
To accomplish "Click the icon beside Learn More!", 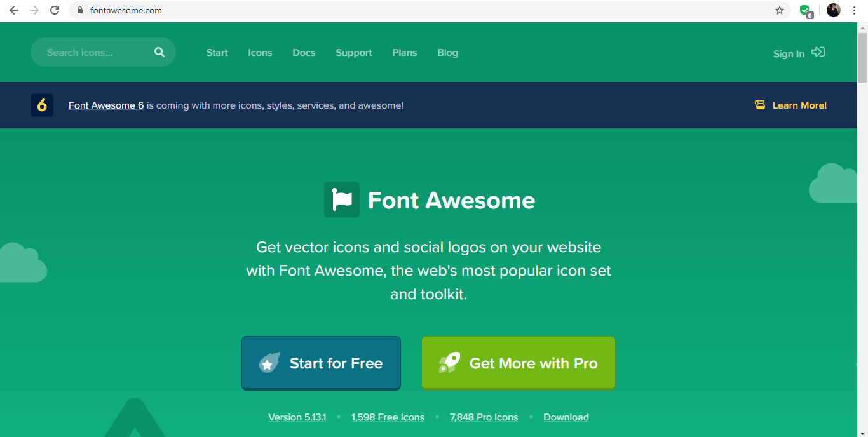I will (x=760, y=105).
